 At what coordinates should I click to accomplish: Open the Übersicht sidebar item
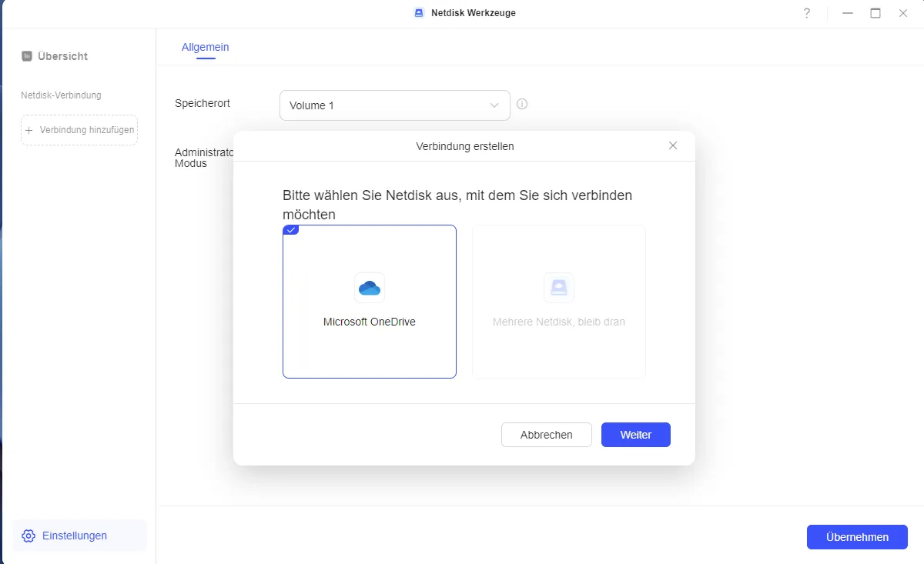click(55, 56)
